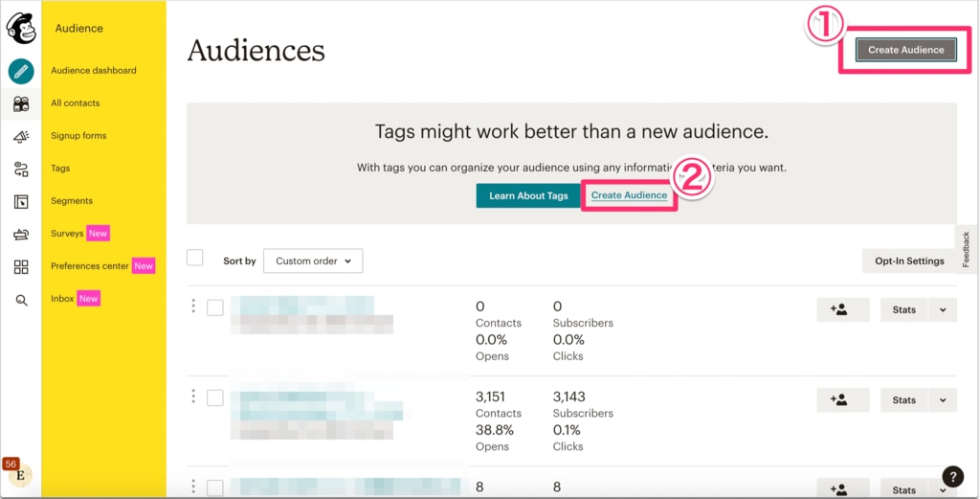The width and height of the screenshot is (980, 499).
Task: Check the 3,151 Contacts audience checkbox
Action: coord(215,397)
